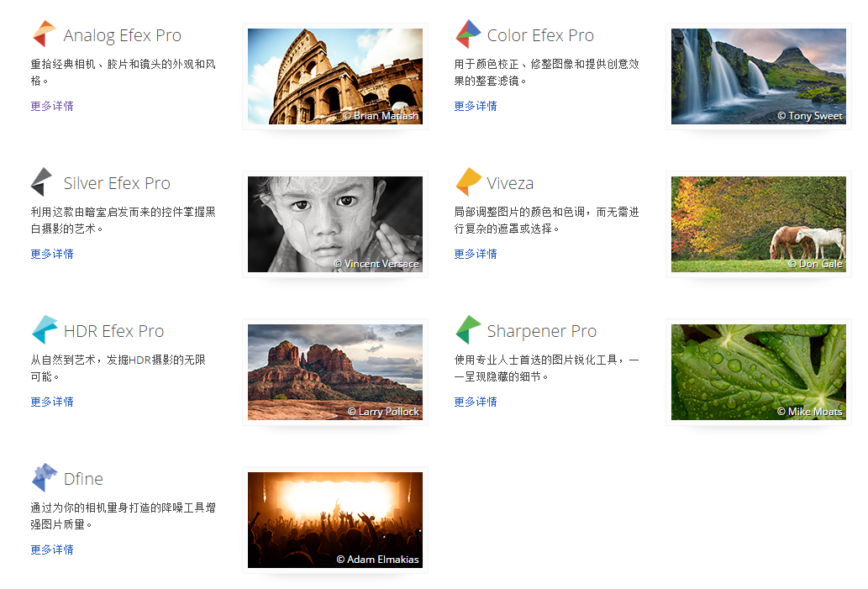Open 更多详情 under Dfine
This screenshot has width=868, height=589.
(51, 549)
